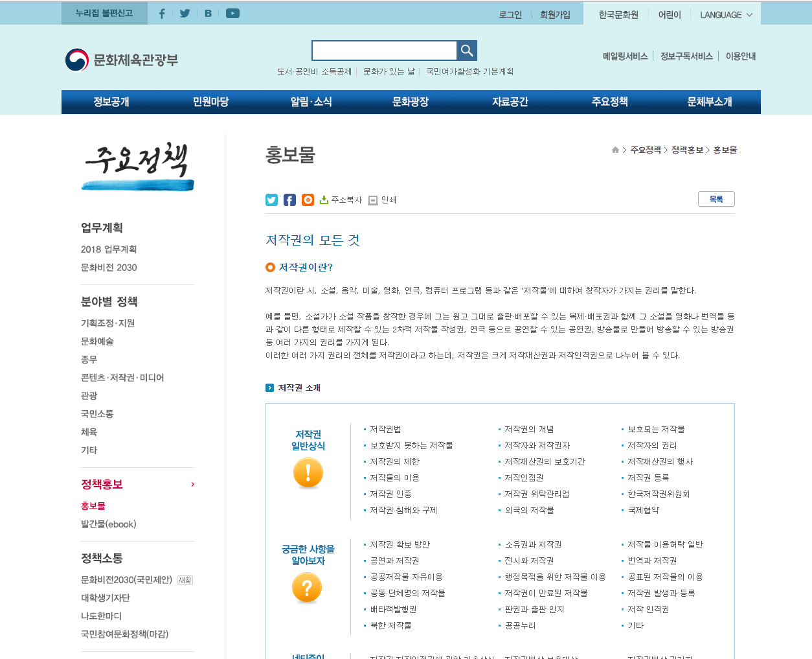Open 공공저작물 자유이용 link
Screen dimensions: 812x659
[x=406, y=577]
